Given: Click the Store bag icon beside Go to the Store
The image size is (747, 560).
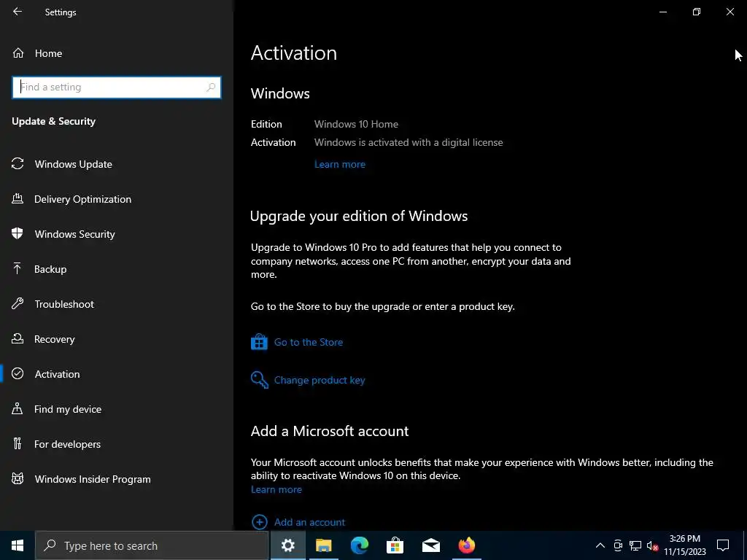Looking at the screenshot, I should pos(259,341).
